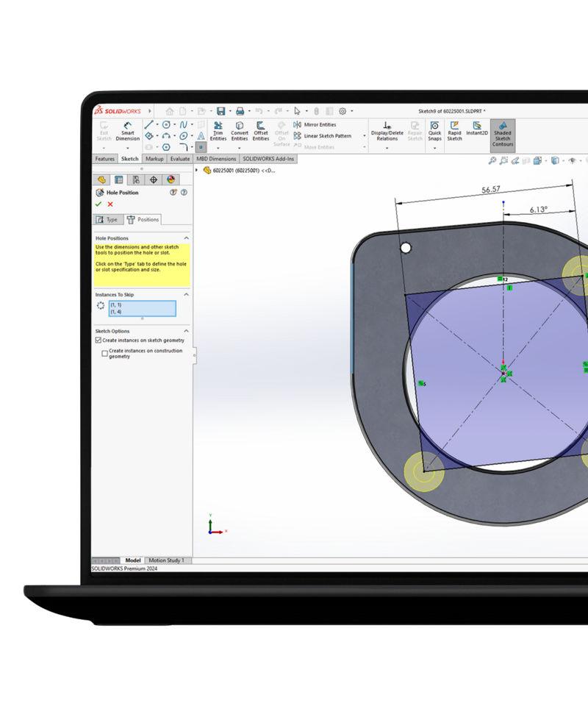
Task: Open the DisplayManager tab
Action: pos(171,179)
